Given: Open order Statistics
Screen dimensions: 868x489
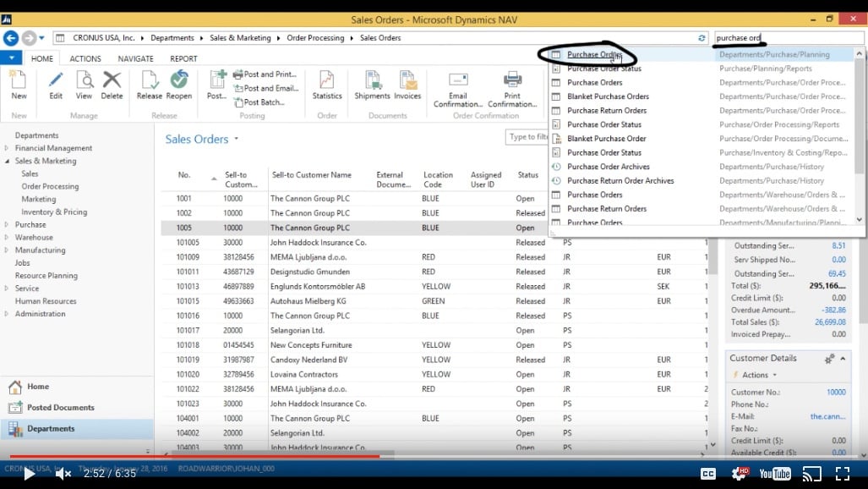Looking at the screenshot, I should coord(326,85).
